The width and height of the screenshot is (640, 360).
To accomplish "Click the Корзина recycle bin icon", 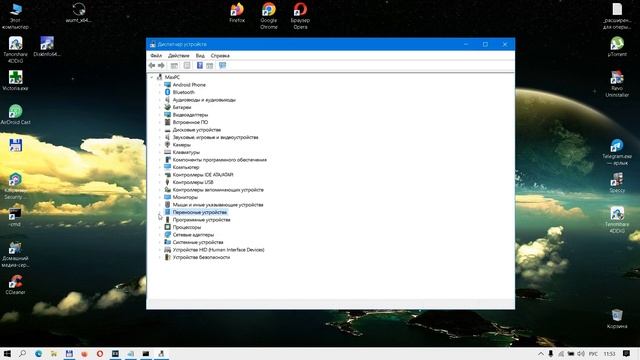I will coord(617,319).
